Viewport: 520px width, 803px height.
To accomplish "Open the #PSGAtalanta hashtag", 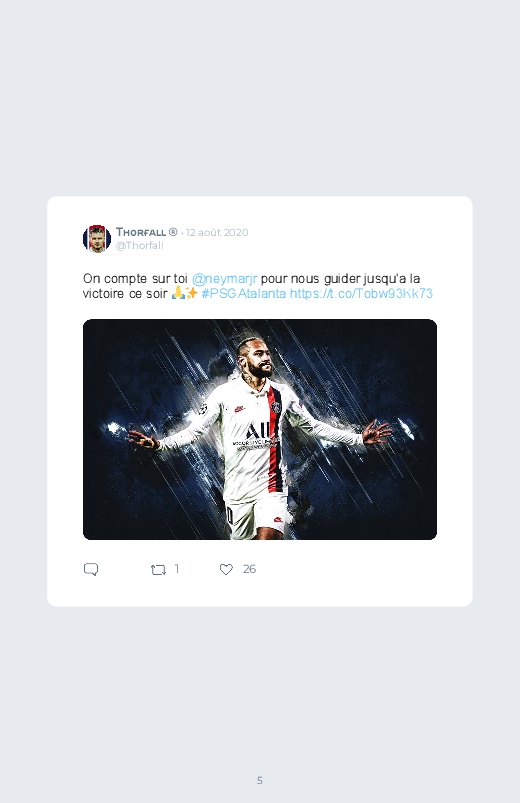I will tap(244, 293).
